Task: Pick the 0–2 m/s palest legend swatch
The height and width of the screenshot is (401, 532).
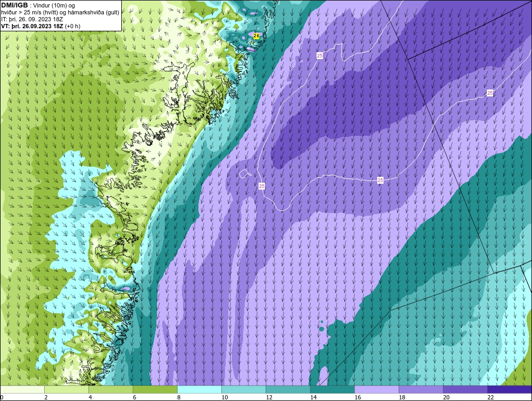Action: pyautogui.click(x=22, y=389)
